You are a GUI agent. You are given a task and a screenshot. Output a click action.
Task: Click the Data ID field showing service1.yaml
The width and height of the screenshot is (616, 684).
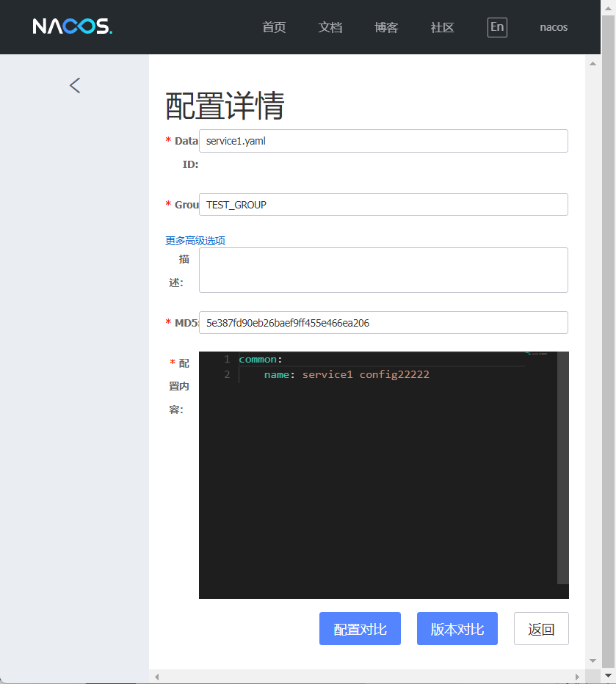tap(383, 141)
